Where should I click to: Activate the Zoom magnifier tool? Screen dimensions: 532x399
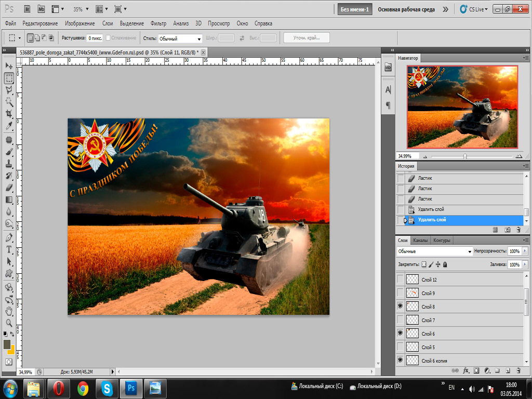click(9, 323)
